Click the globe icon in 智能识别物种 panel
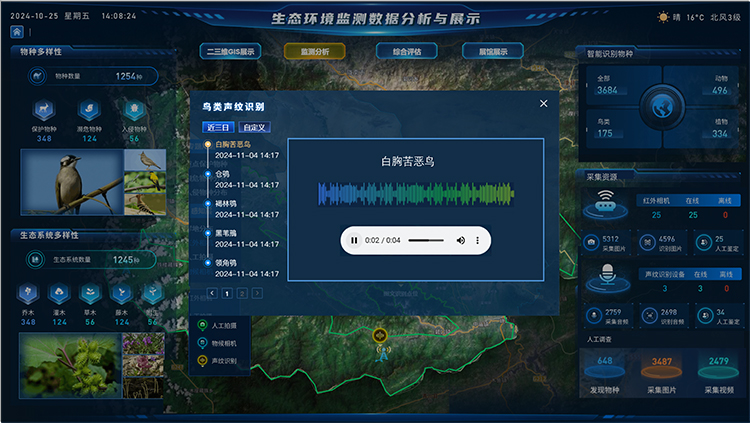Image resolution: width=750 pixels, height=423 pixels. pyautogui.click(x=662, y=107)
